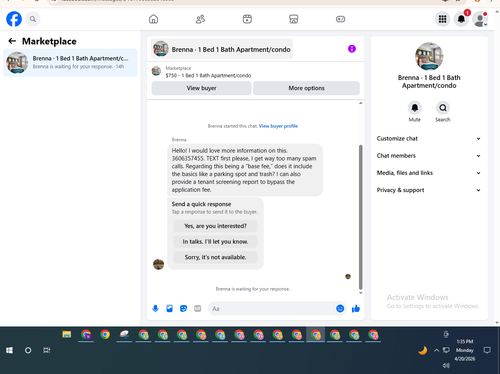Viewport: 500px width, 374px height.
Task: Open the night light moon tray icon
Action: pos(422,350)
